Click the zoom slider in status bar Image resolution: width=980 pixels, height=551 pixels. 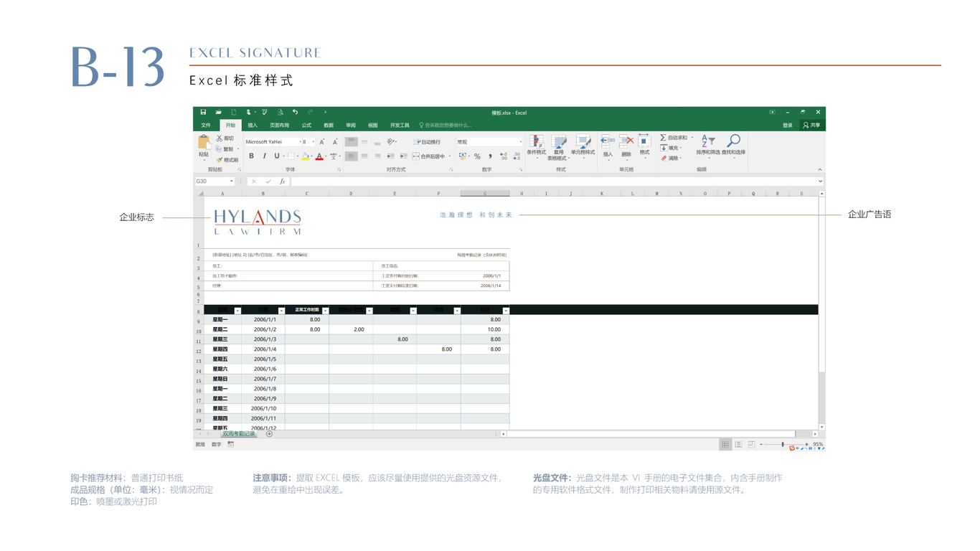783,445
